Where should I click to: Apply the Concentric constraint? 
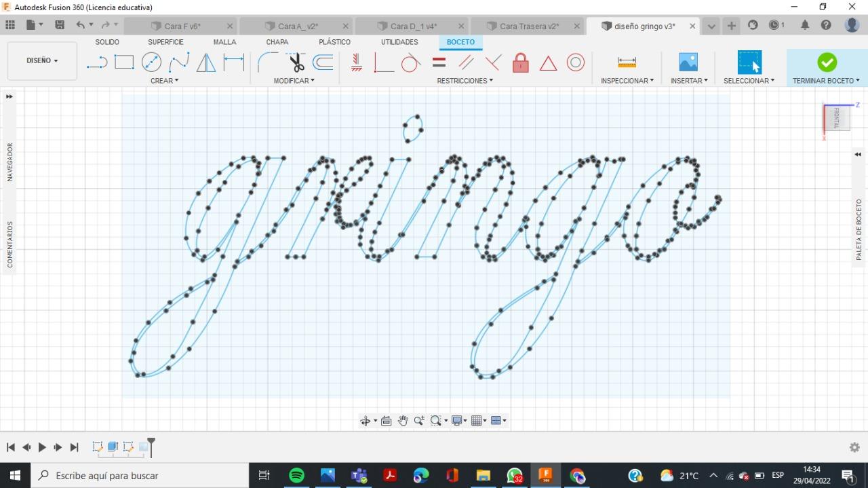(x=576, y=62)
